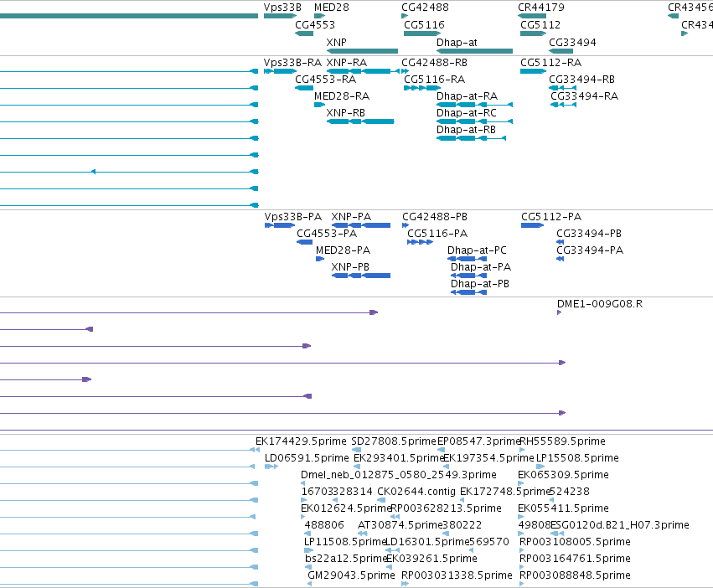
Task: Click the CG42488 gene label
Action: coord(425,8)
